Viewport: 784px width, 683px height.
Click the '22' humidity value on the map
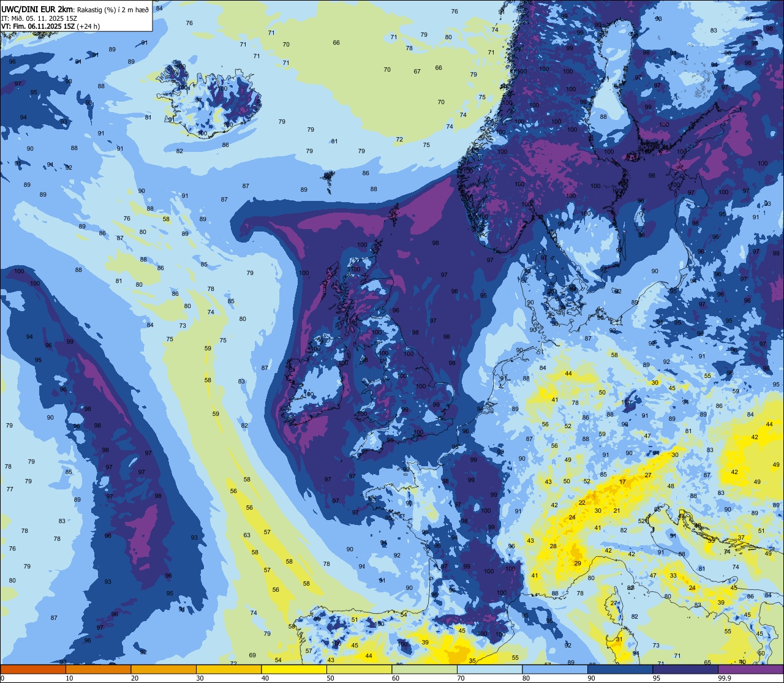click(582, 502)
